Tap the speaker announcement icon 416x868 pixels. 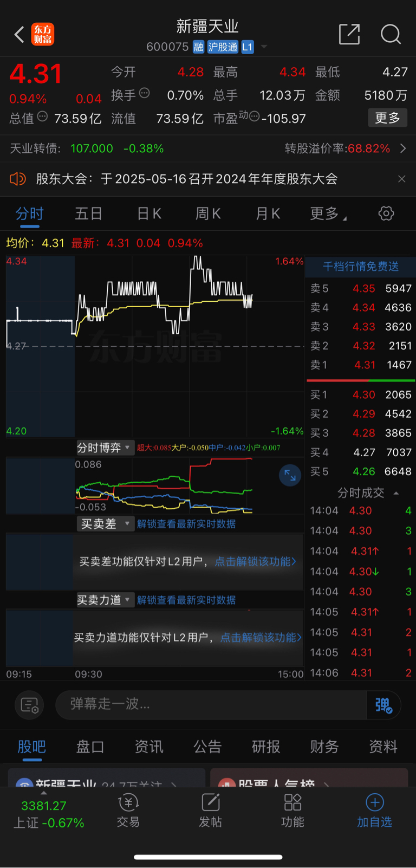[18, 179]
